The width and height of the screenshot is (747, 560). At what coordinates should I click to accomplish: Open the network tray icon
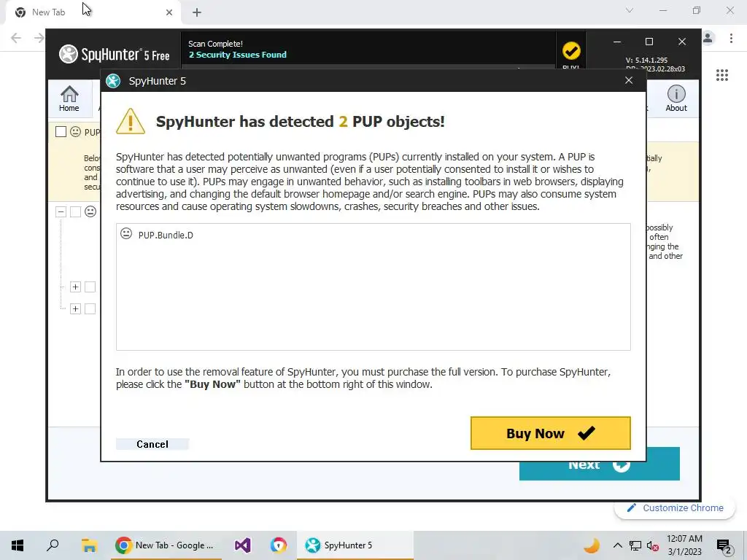pyautogui.click(x=635, y=546)
